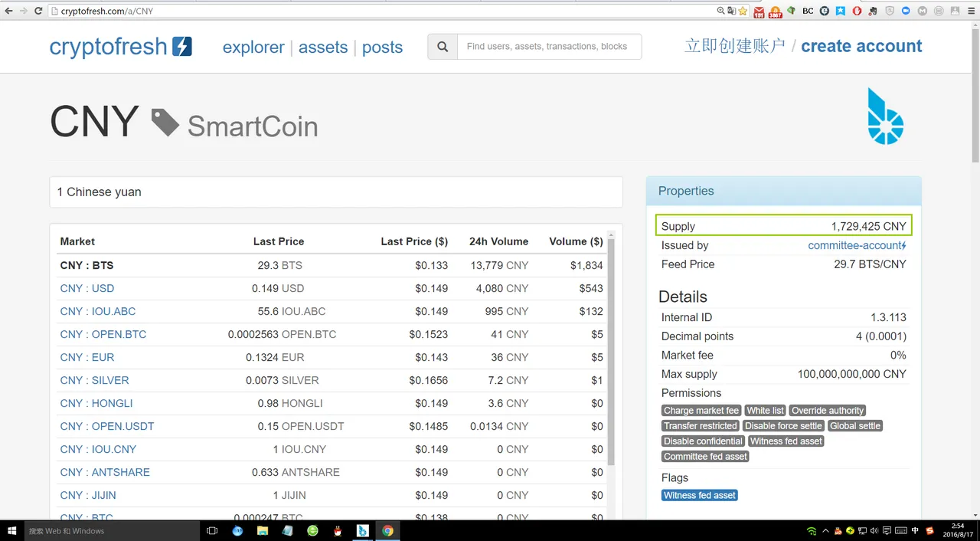
Task: Open the CNY : IOU.CNY market
Action: coord(98,449)
